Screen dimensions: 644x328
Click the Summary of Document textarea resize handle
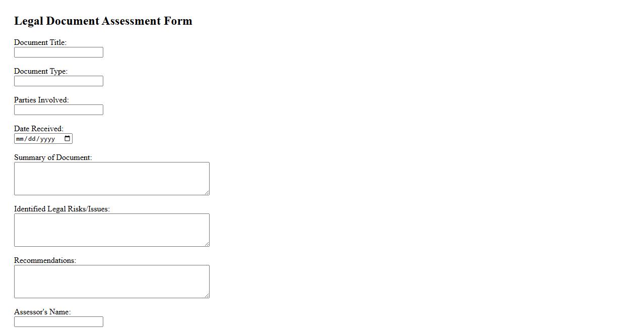click(x=207, y=192)
